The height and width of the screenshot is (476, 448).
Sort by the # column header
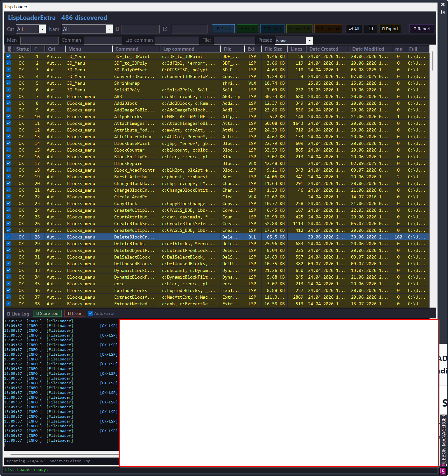click(38, 49)
